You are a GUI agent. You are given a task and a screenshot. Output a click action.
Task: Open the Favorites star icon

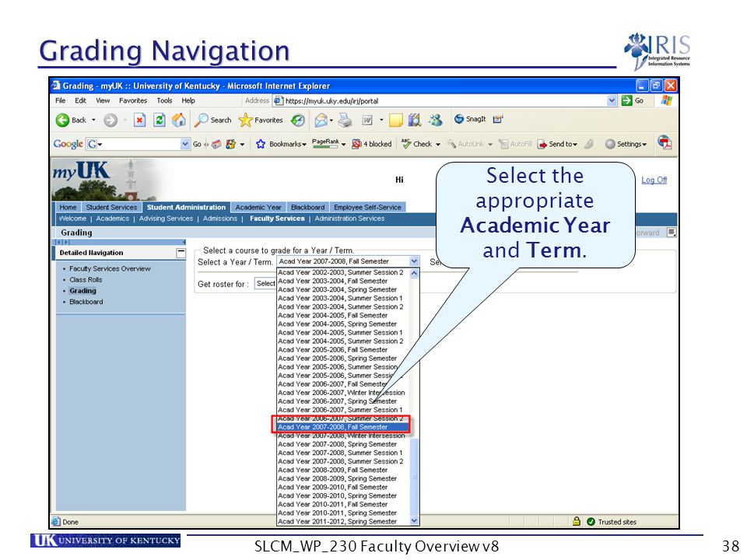(x=245, y=120)
